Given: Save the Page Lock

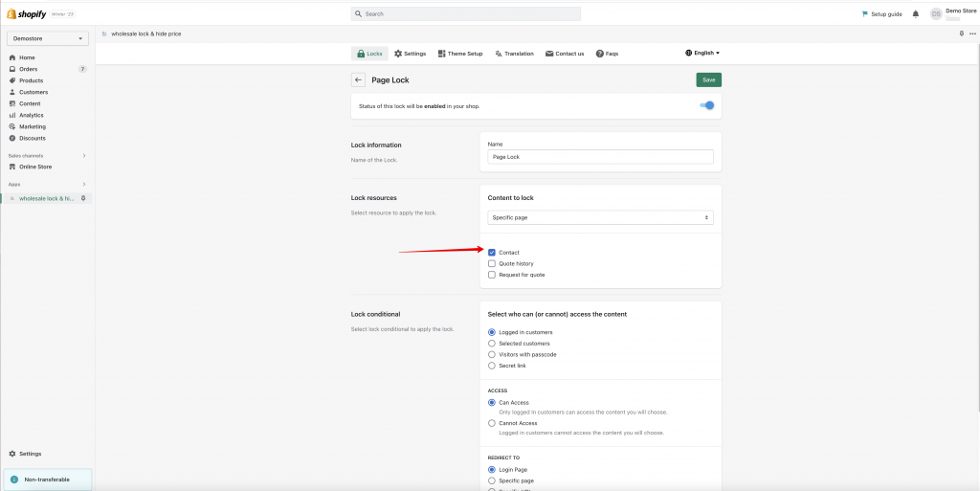Looking at the screenshot, I should coord(709,80).
